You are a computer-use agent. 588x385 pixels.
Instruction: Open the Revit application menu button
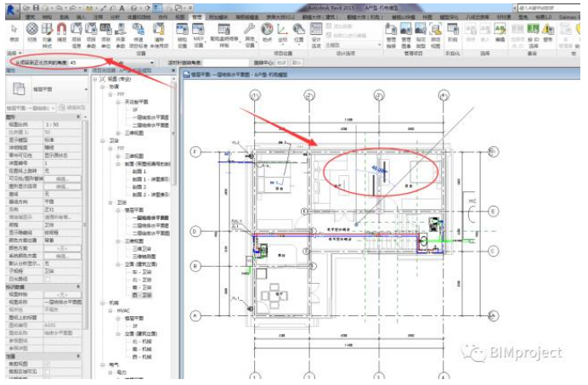12,10
